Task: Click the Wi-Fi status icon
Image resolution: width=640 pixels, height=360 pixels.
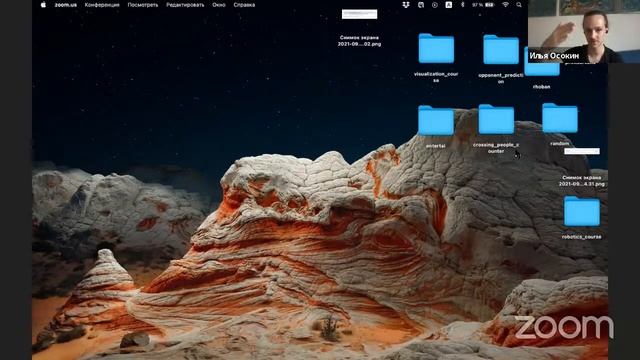Action: coord(505,5)
